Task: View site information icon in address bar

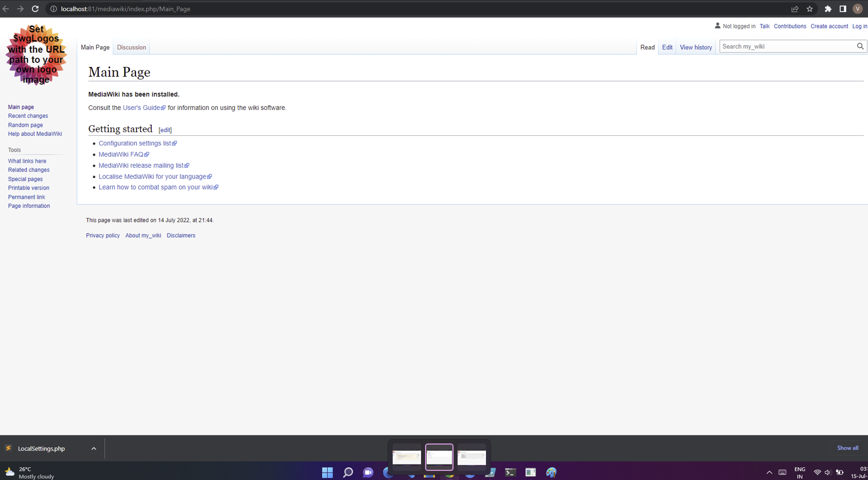Action: (53, 9)
